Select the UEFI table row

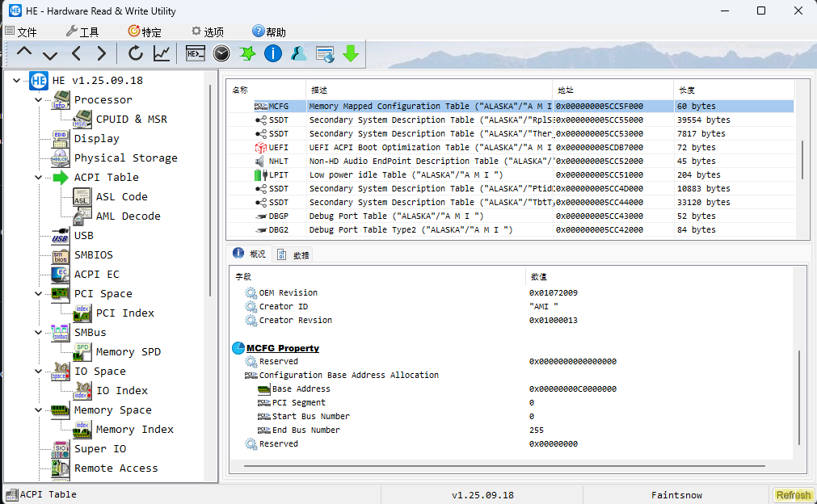(511, 147)
